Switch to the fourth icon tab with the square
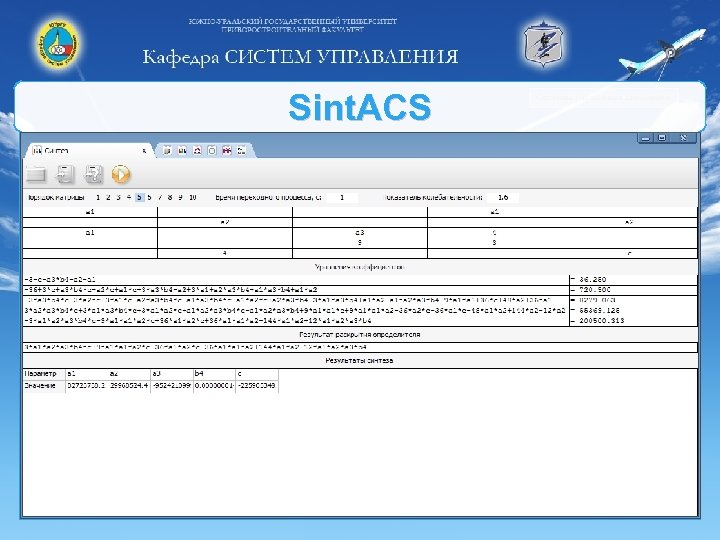The height and width of the screenshot is (540, 720). pos(212,151)
